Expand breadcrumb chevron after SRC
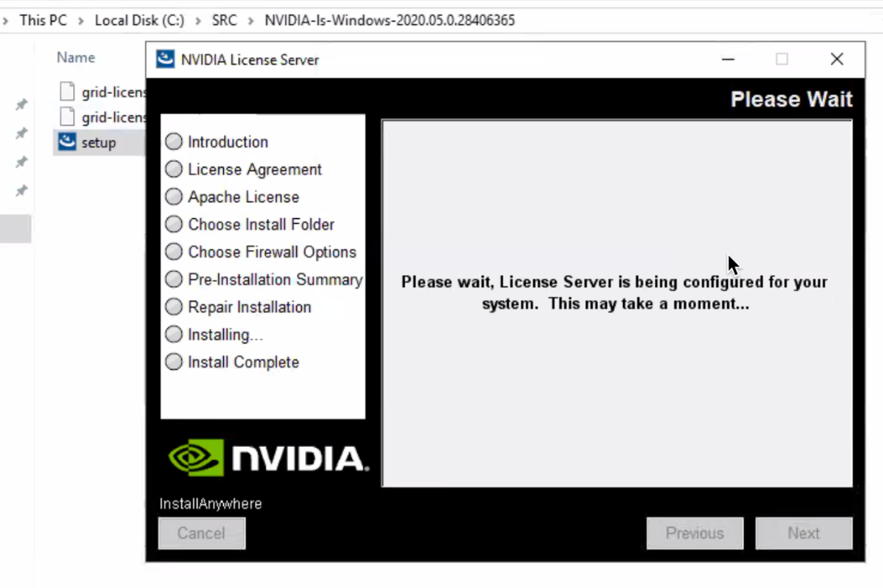 (251, 21)
